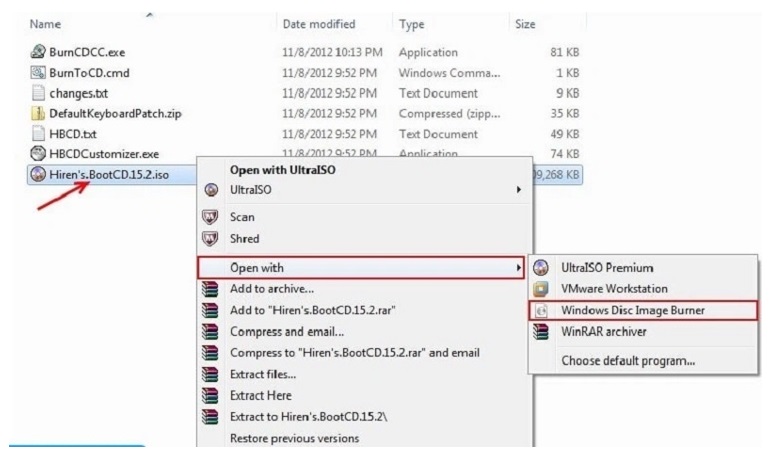
Task: Click the HBCDCustomizer.exe application icon
Action: 39,154
